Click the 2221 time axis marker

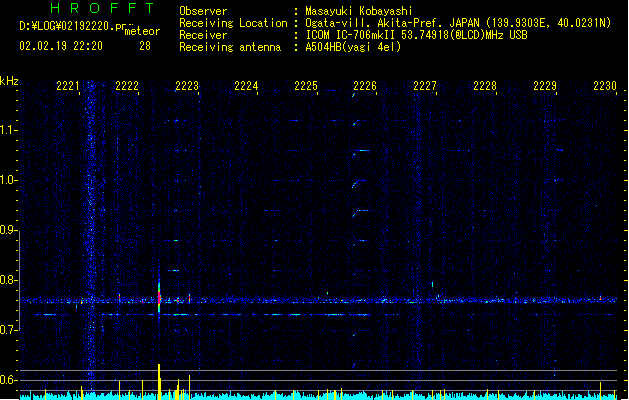67,86
